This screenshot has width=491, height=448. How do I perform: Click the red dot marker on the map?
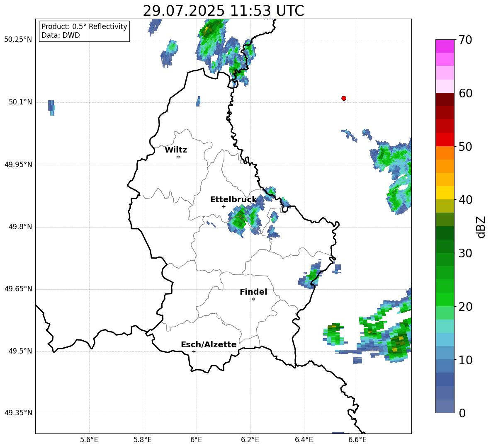[x=344, y=98]
